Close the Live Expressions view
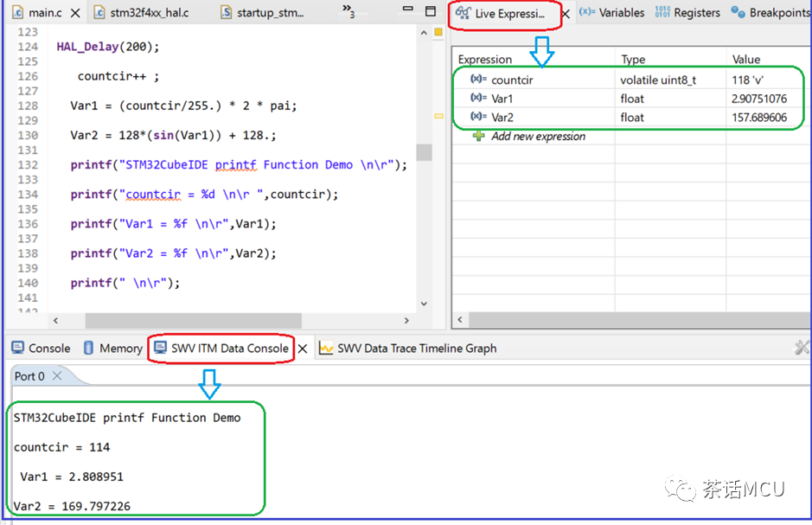The width and height of the screenshot is (812, 525). tap(566, 14)
